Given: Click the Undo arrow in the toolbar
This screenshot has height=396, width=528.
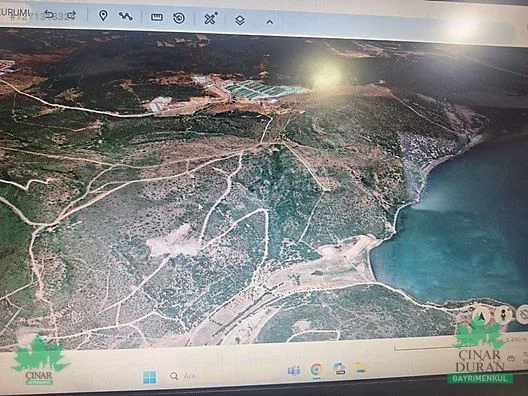Looking at the screenshot, I should click(x=49, y=14).
